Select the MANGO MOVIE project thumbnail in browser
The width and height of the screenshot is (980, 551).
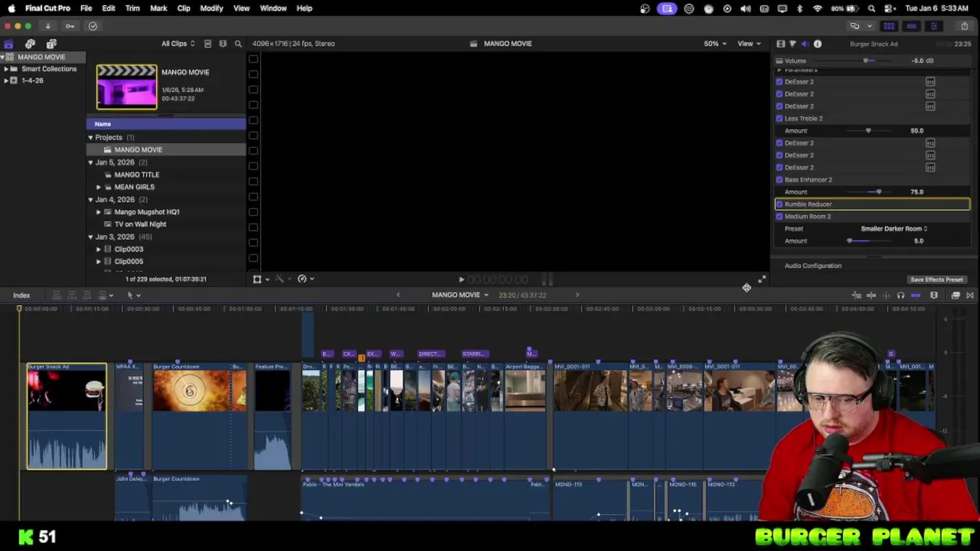coord(126,87)
